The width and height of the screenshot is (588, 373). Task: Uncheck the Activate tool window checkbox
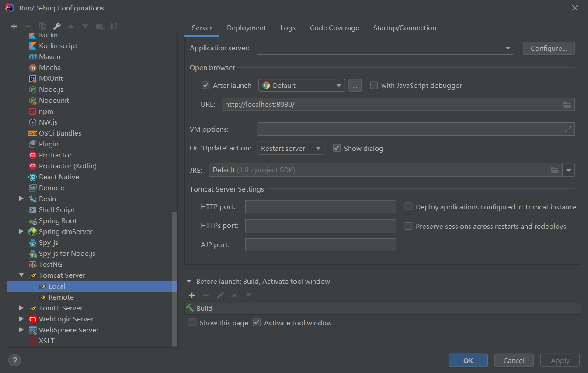pyautogui.click(x=257, y=323)
